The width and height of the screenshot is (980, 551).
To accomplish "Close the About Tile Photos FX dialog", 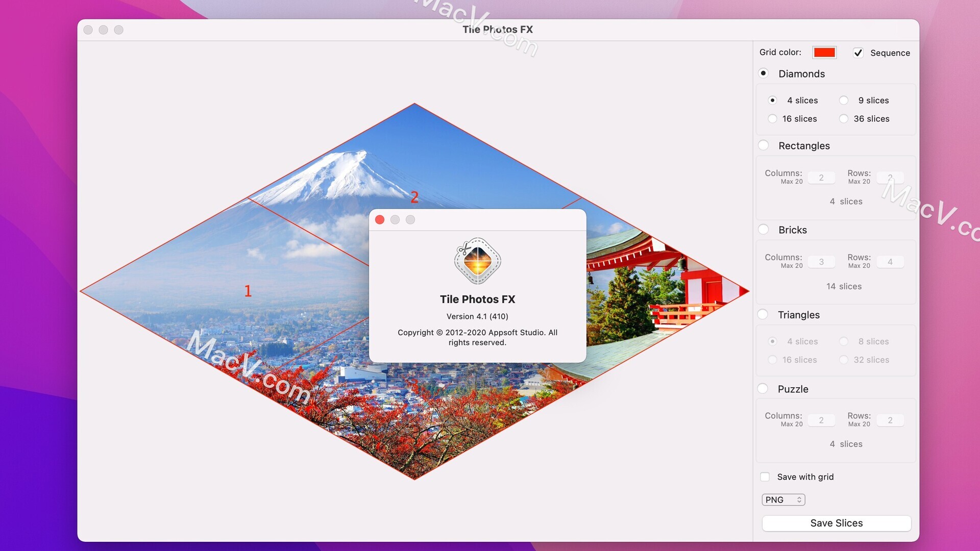I will pyautogui.click(x=380, y=220).
